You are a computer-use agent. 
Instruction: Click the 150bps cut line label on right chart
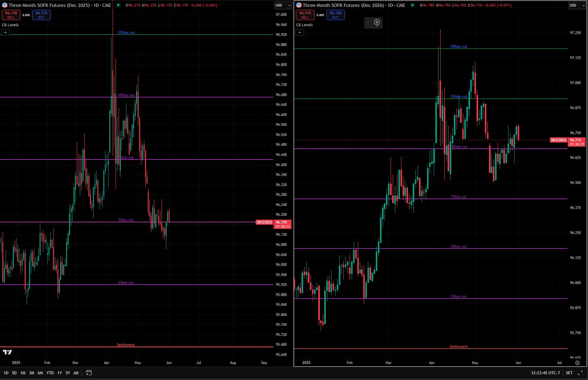(458, 46)
